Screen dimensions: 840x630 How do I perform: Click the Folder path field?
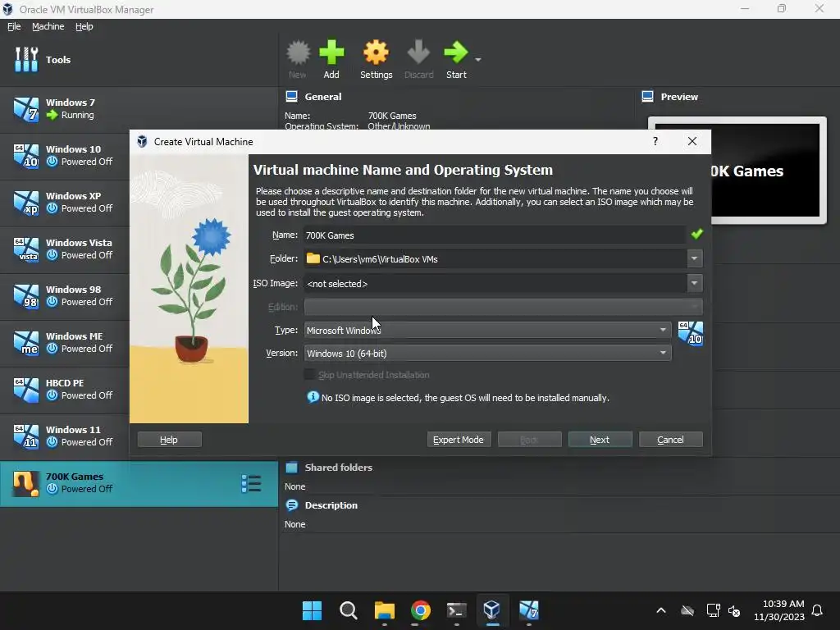click(495, 258)
